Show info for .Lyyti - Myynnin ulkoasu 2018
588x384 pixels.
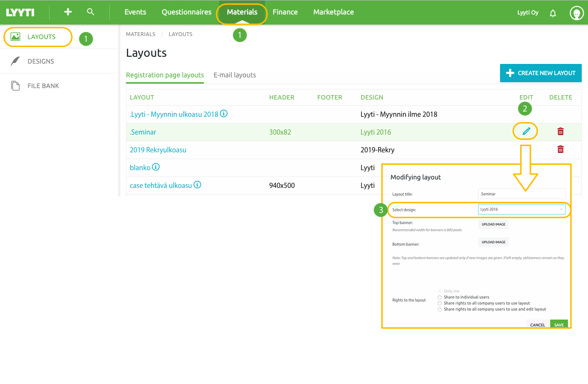click(x=224, y=114)
